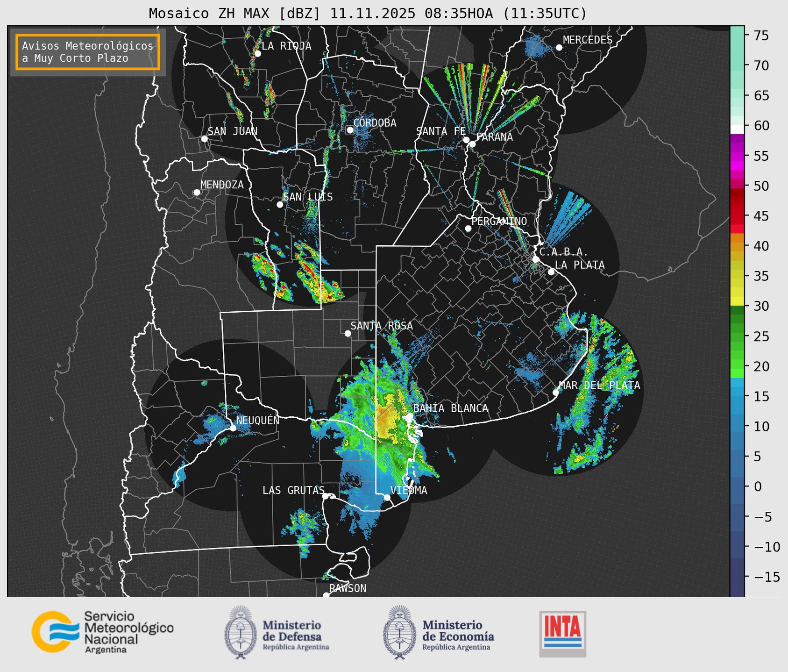Click the NEUQUÉN city marker dot
Screen dimensions: 788x672
[x=233, y=428]
